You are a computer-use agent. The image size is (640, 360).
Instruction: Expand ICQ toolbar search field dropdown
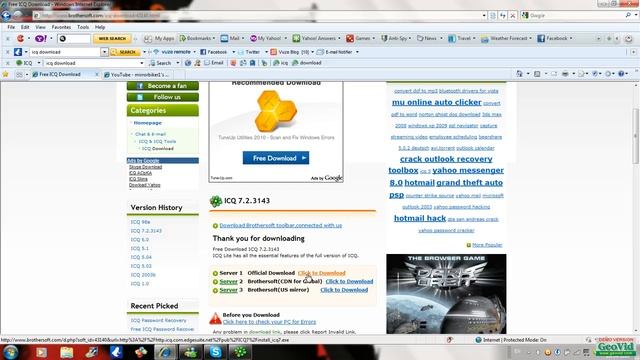point(142,63)
